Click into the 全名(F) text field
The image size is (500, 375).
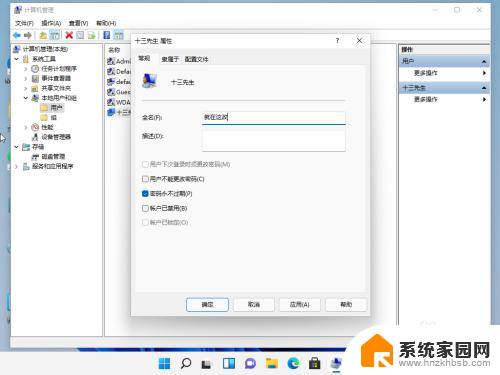click(x=274, y=118)
